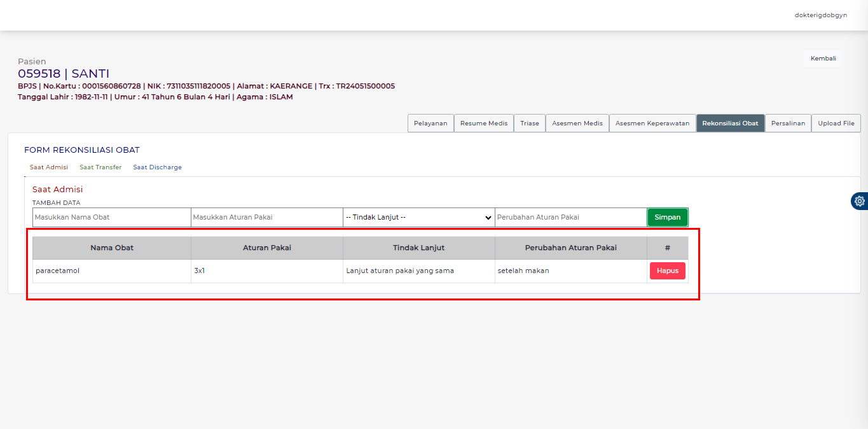
Task: Click the dokterigdobgyn user name
Action: pos(820,15)
